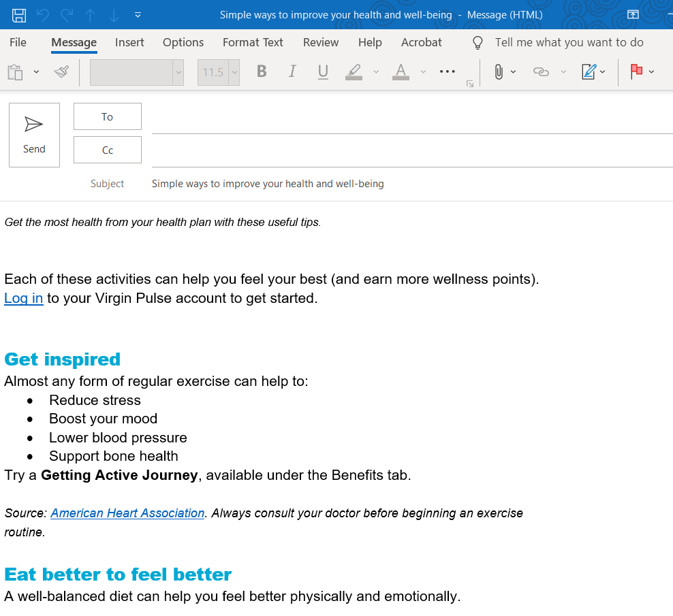Click the Insert Link chain icon
Viewport: 673px width, 616px height.
pyautogui.click(x=541, y=72)
